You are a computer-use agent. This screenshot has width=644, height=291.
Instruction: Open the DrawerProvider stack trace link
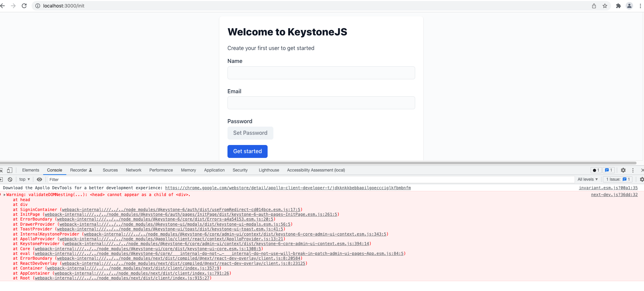pos(175,224)
